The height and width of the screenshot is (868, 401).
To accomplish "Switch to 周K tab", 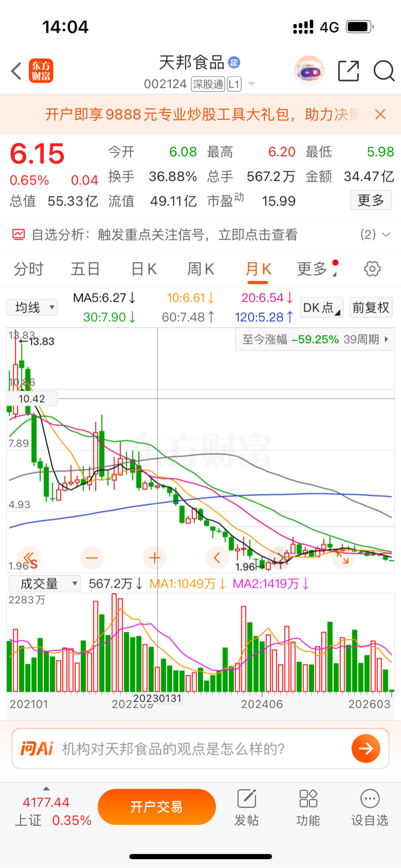I will [x=201, y=269].
